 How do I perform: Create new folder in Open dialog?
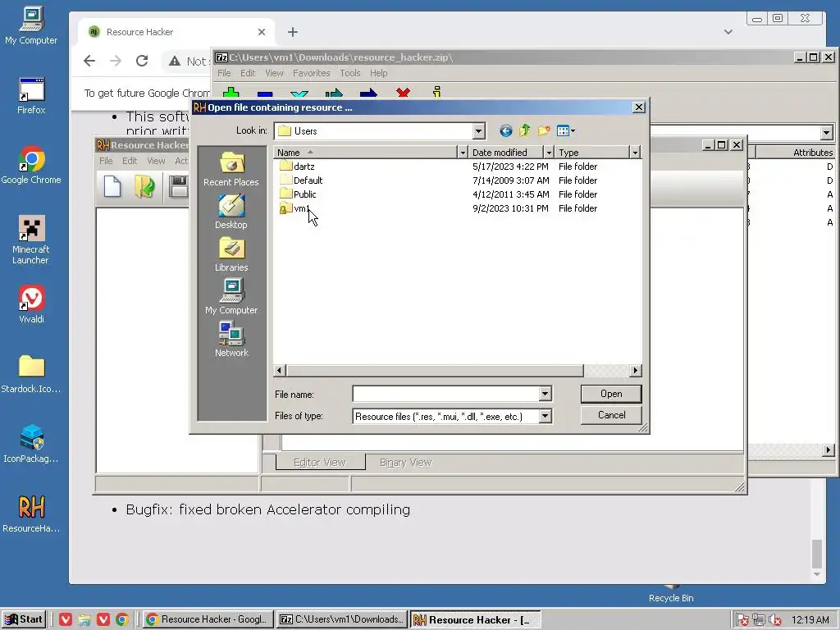[544, 130]
